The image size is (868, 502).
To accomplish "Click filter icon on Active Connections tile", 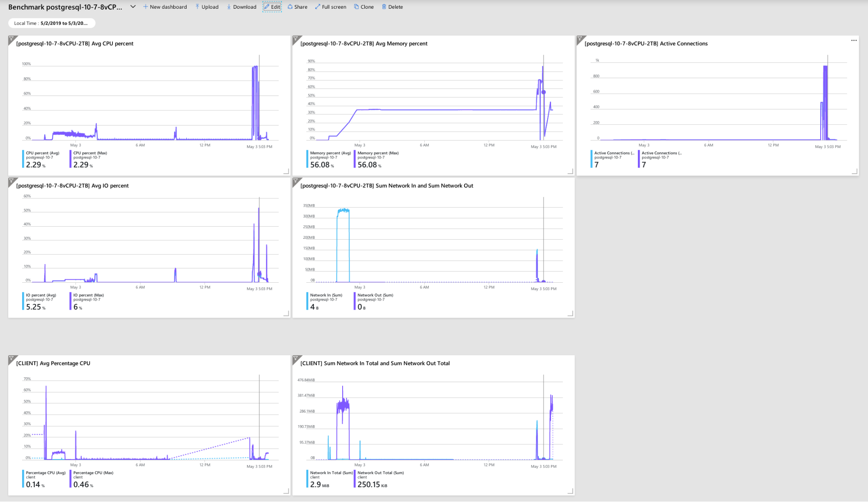I will point(580,39).
